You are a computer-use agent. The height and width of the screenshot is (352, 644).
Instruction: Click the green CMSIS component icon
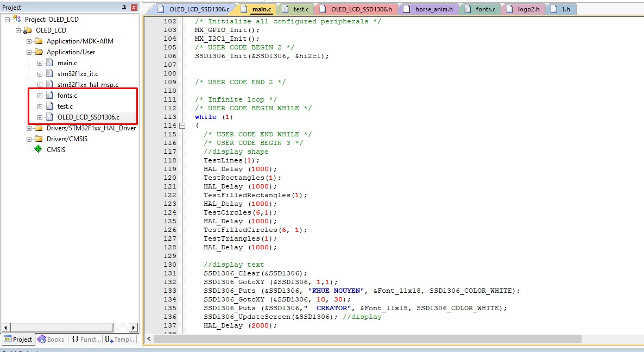[x=38, y=149]
